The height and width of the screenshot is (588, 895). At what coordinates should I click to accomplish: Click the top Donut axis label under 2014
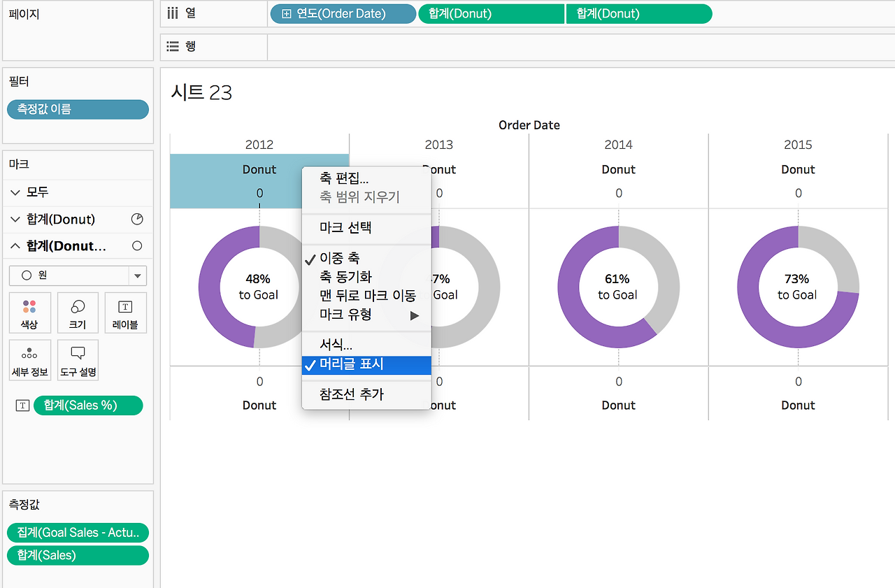(619, 170)
